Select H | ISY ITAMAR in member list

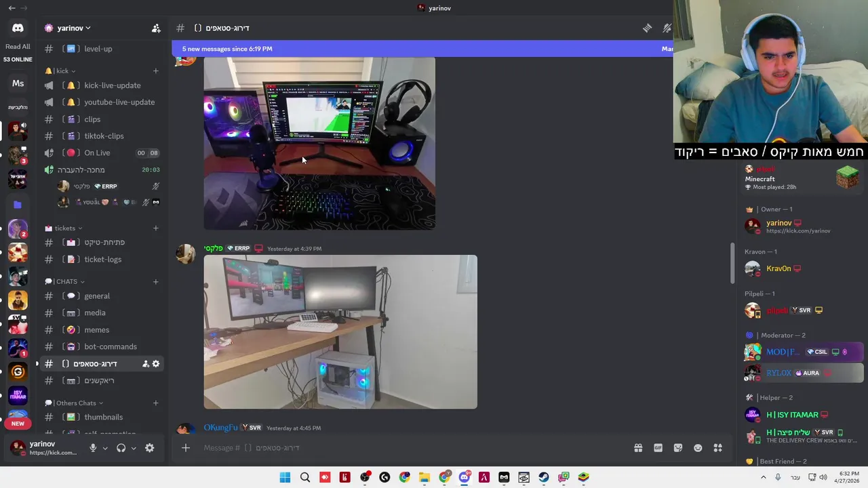point(792,415)
